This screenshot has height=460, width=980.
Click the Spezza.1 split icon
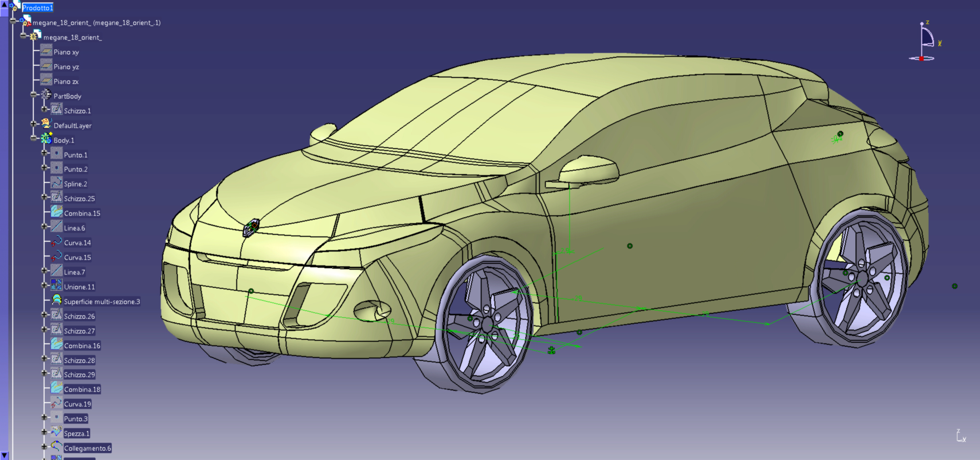57,432
